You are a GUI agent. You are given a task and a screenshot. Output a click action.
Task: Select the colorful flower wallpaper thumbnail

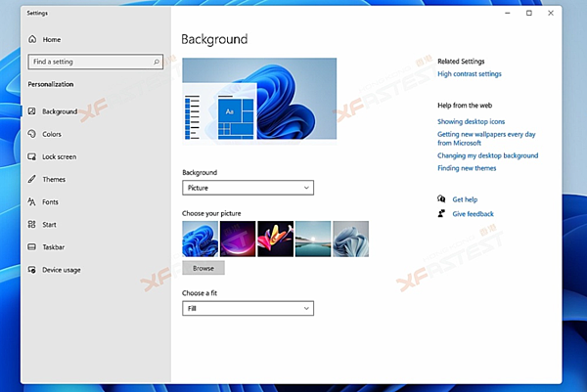[276, 239]
